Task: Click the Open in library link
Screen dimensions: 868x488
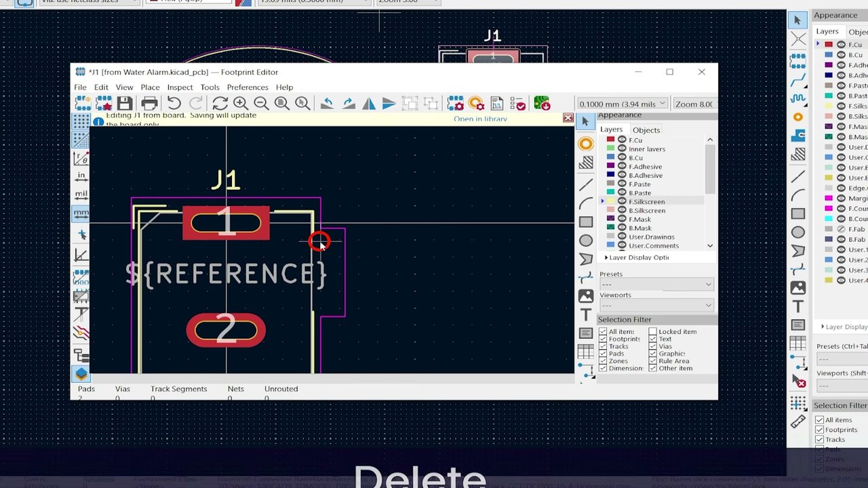Action: pos(480,119)
